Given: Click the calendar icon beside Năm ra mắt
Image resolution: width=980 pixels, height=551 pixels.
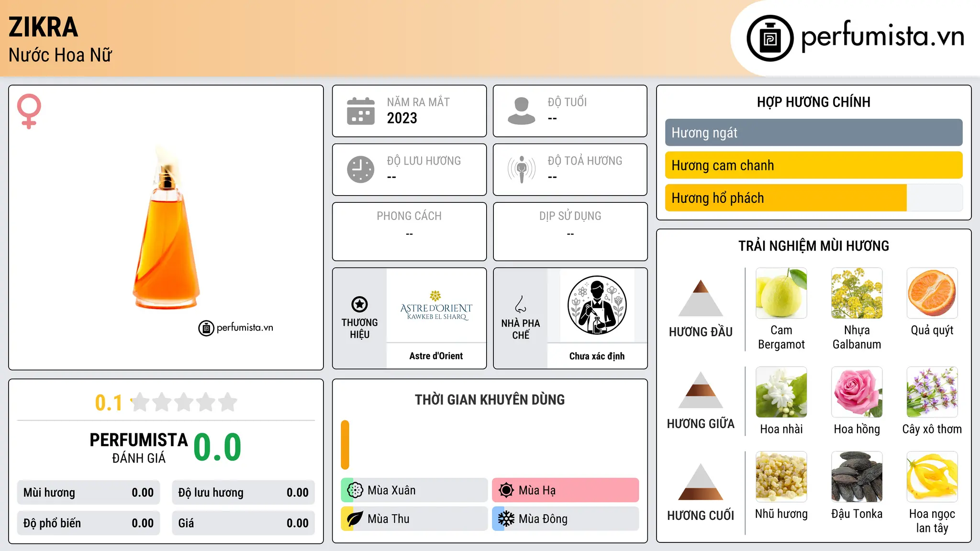Looking at the screenshot, I should coord(361,111).
